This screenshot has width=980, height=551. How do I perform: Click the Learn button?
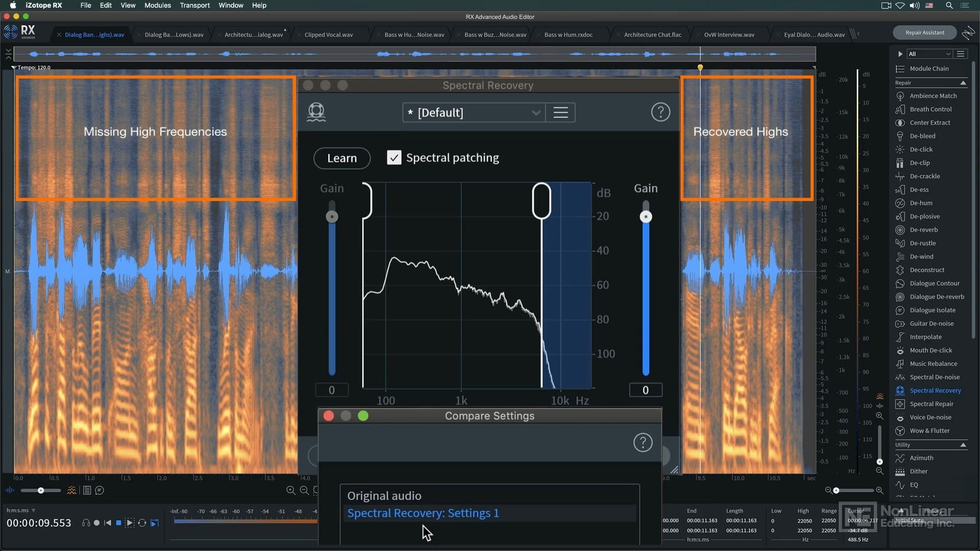pos(342,158)
